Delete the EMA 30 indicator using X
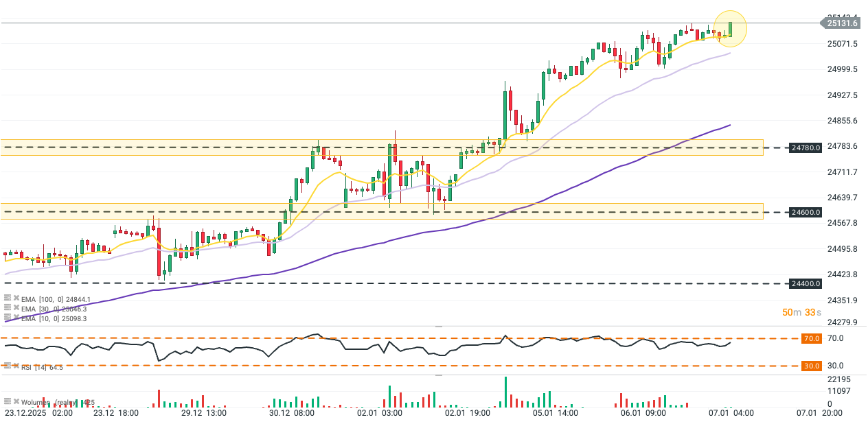Image resolution: width=868 pixels, height=424 pixels. (16, 308)
